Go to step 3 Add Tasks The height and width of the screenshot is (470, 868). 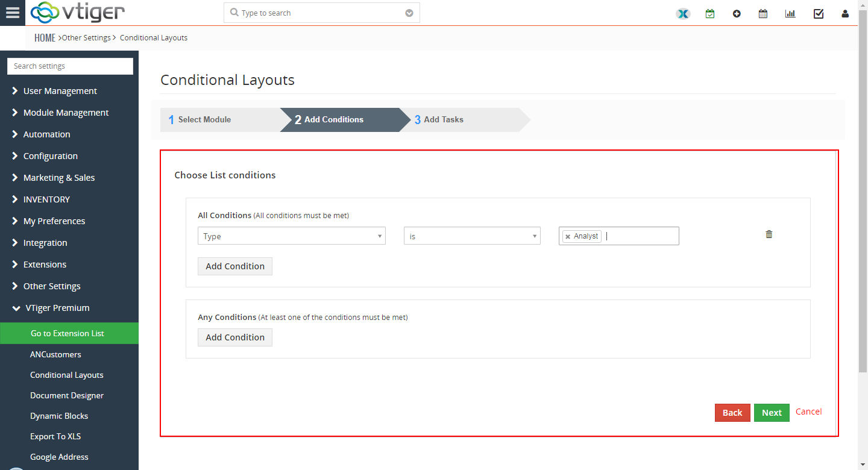coord(464,119)
